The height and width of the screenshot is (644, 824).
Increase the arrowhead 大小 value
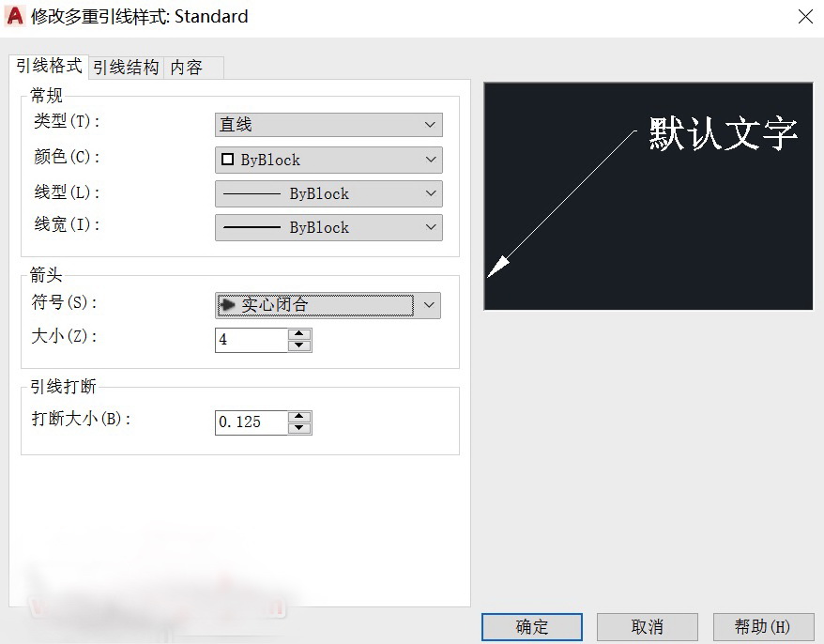click(x=299, y=334)
